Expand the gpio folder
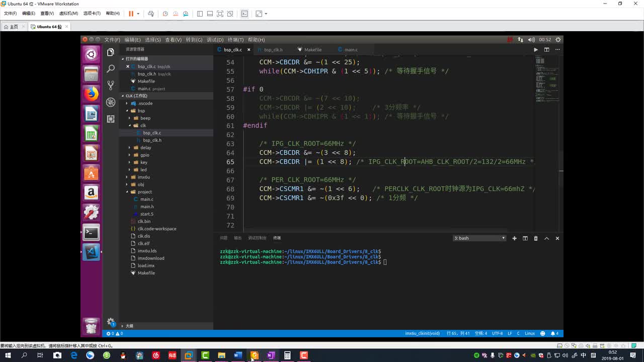This screenshot has width=644, height=362. pyautogui.click(x=144, y=155)
